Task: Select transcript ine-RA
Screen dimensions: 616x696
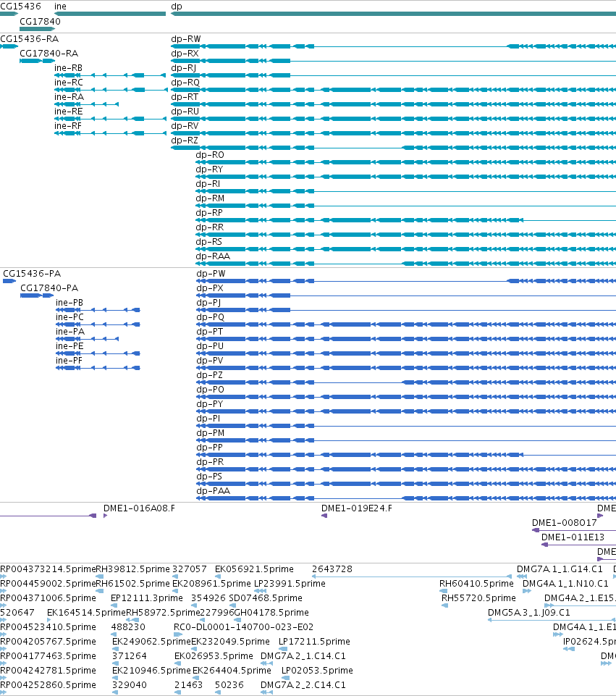Action: [x=69, y=97]
